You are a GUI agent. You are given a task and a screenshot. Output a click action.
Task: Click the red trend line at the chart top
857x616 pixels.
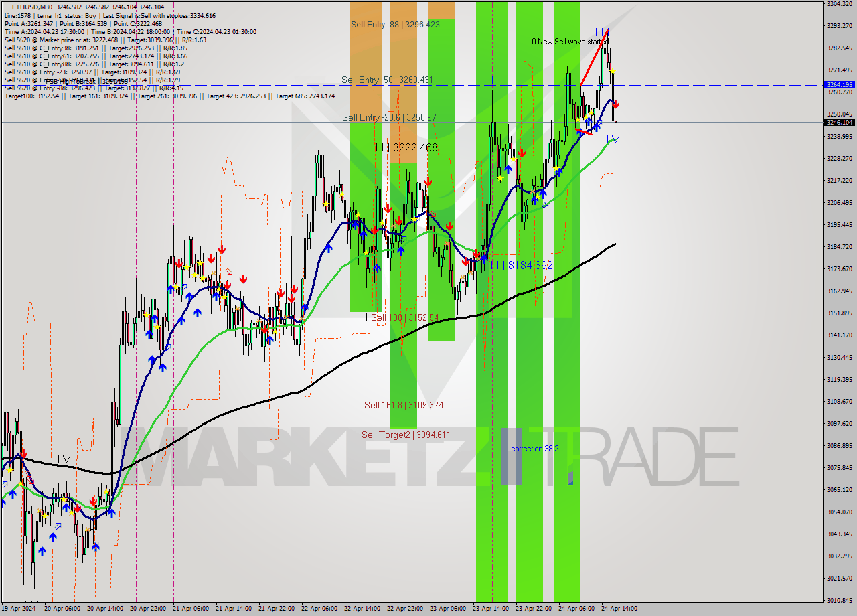point(595,57)
